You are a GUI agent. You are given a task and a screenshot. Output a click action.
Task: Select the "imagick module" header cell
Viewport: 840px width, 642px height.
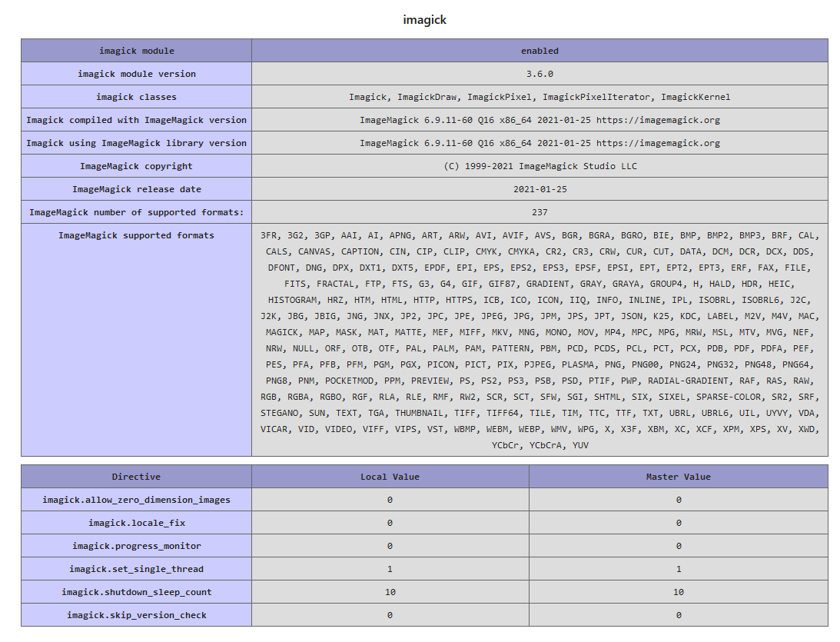[136, 51]
